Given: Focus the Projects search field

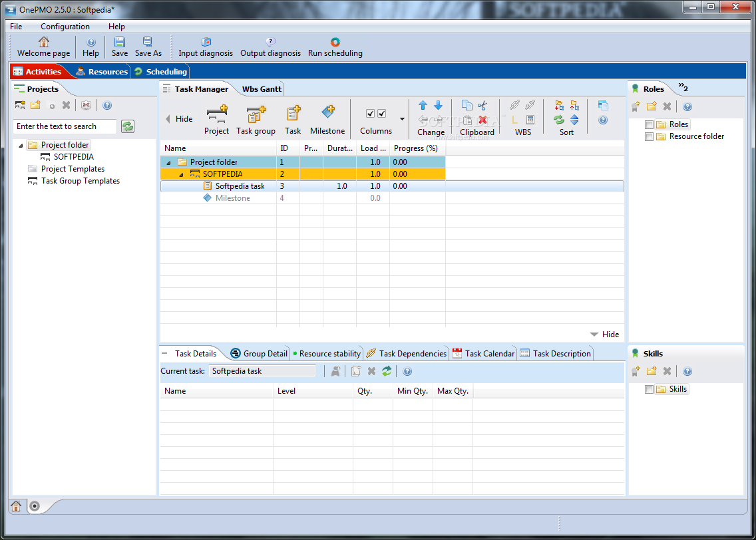Looking at the screenshot, I should (65, 126).
